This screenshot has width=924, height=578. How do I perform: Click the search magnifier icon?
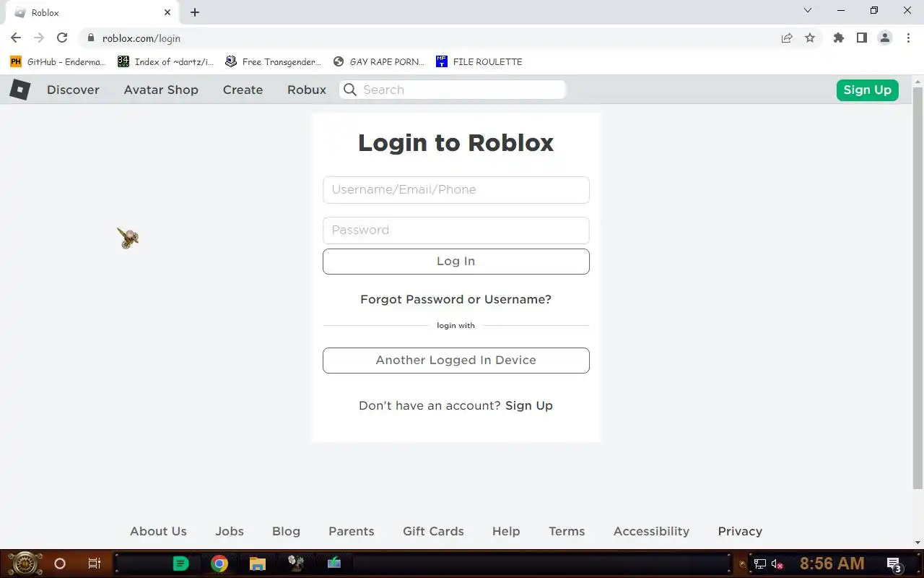(x=350, y=90)
